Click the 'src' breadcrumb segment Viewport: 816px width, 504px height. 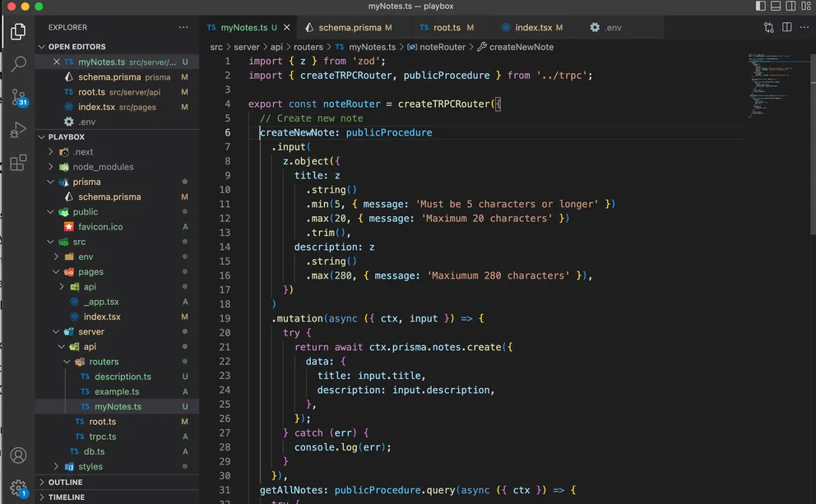pyautogui.click(x=216, y=47)
